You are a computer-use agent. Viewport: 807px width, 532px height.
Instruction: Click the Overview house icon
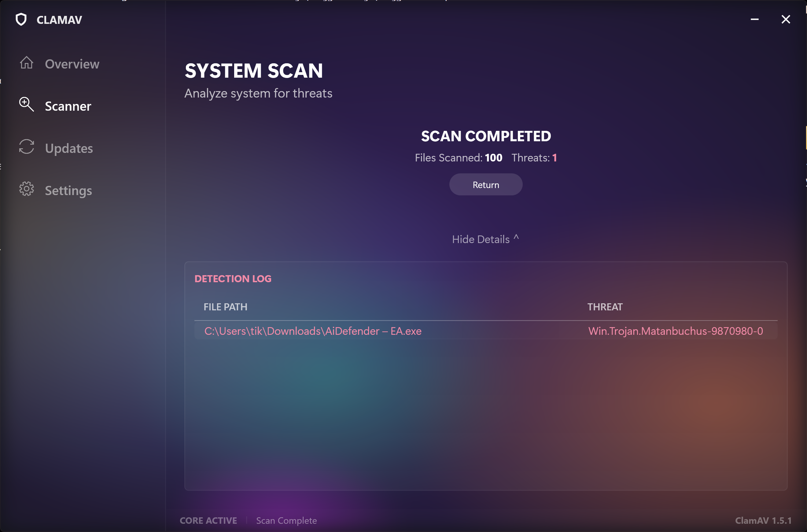coord(27,63)
